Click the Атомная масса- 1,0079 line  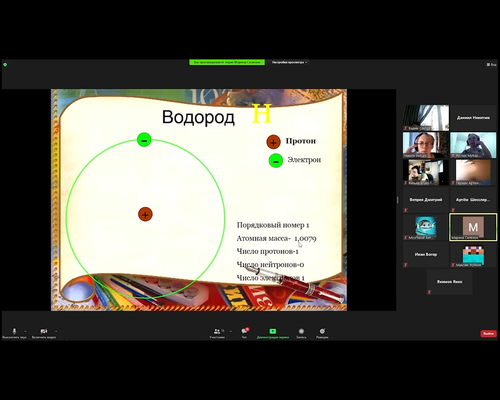point(276,238)
